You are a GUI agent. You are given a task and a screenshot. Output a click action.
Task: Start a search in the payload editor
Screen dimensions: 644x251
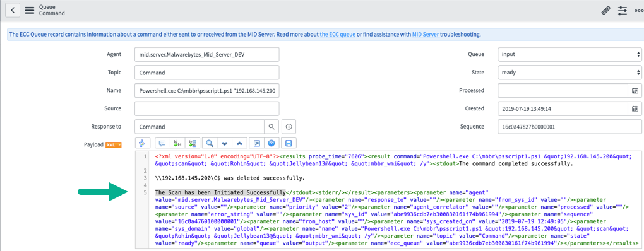coord(209,144)
